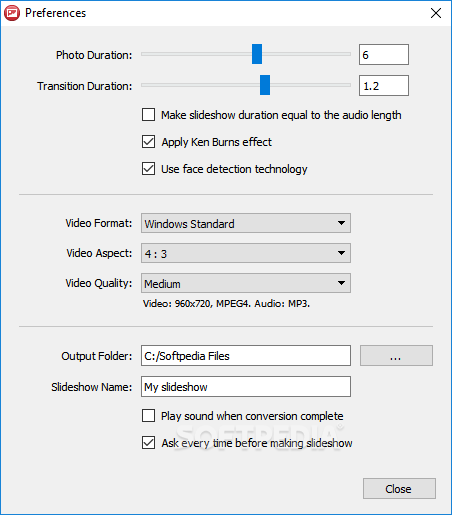Viewport: 452px width, 515px height.
Task: Open the Video Format dropdown
Action: pyautogui.click(x=246, y=223)
